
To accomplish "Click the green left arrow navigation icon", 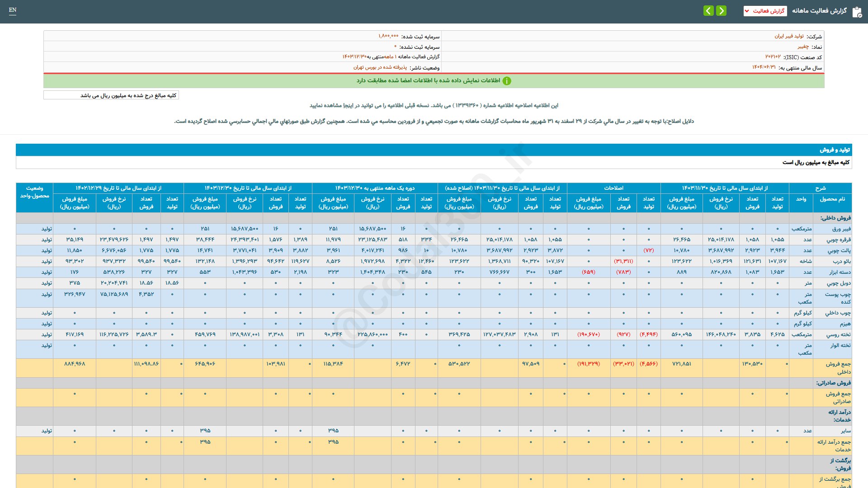I will coord(708,10).
